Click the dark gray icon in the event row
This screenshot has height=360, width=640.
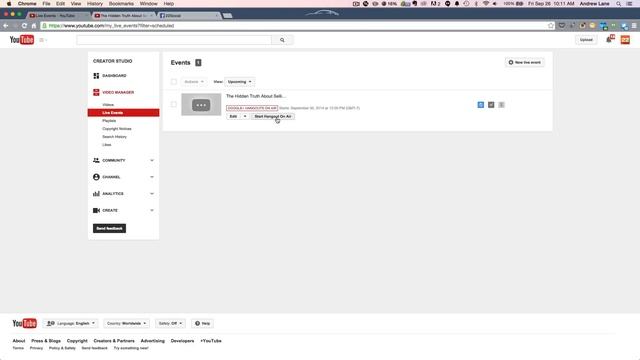pyautogui.click(x=491, y=105)
